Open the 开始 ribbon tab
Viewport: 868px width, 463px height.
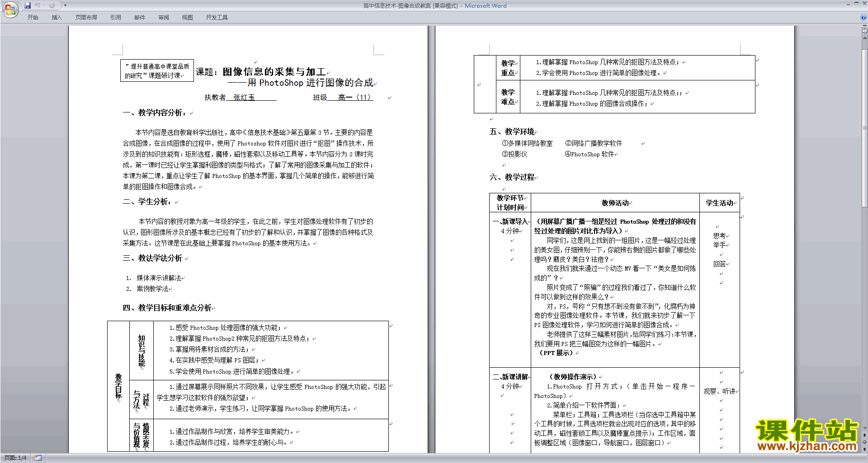33,18
